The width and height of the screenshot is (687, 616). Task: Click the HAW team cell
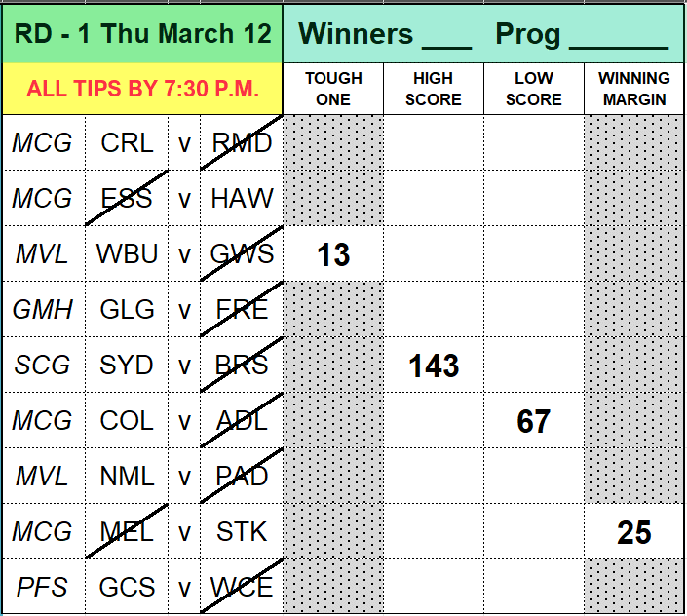point(242,198)
